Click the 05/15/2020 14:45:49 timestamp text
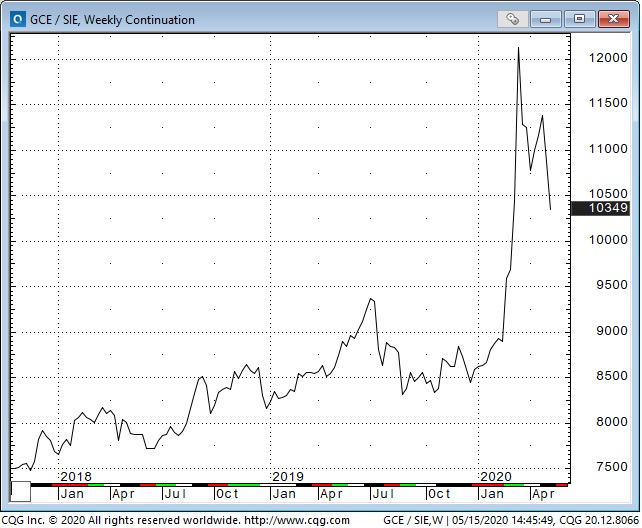The width and height of the screenshot is (642, 528). pos(502,520)
